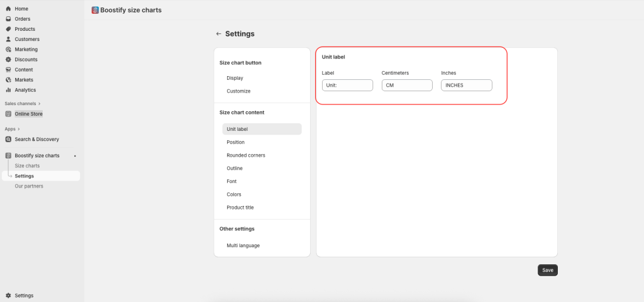Click the Marketing target icon
Viewport: 644px width, 302px height.
[x=8, y=49]
